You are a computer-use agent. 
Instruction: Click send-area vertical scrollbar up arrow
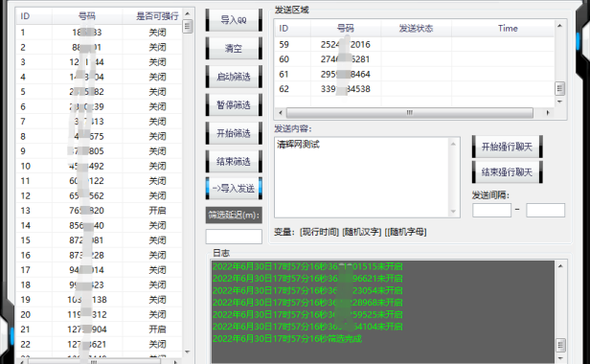559,26
